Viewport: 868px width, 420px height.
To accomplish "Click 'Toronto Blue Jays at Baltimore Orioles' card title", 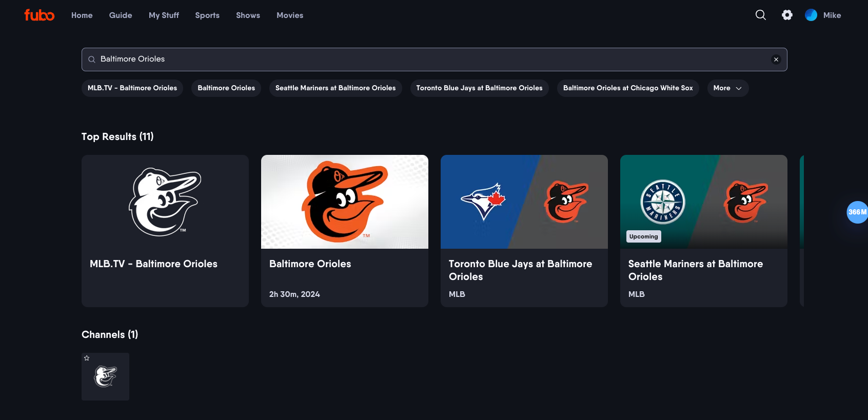I will pyautogui.click(x=520, y=270).
